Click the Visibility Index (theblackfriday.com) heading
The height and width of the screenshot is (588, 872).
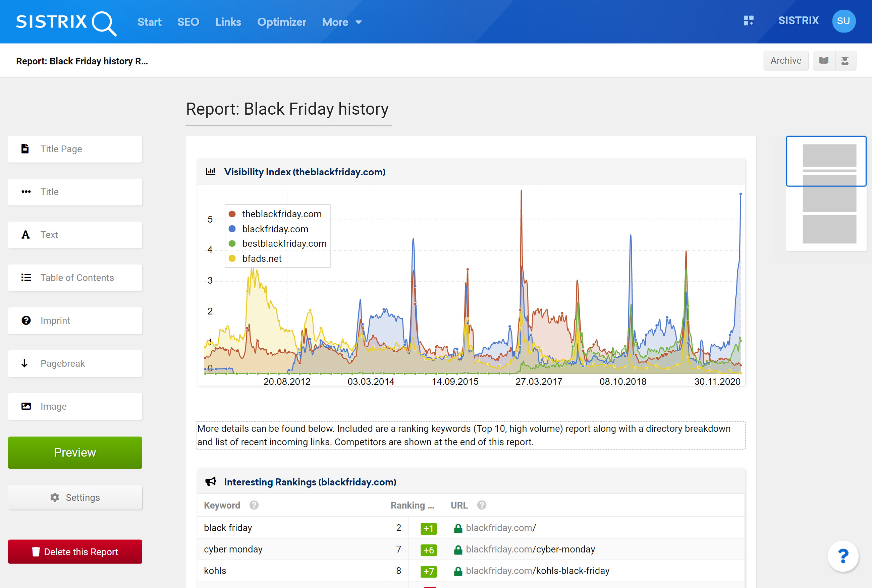coord(305,172)
